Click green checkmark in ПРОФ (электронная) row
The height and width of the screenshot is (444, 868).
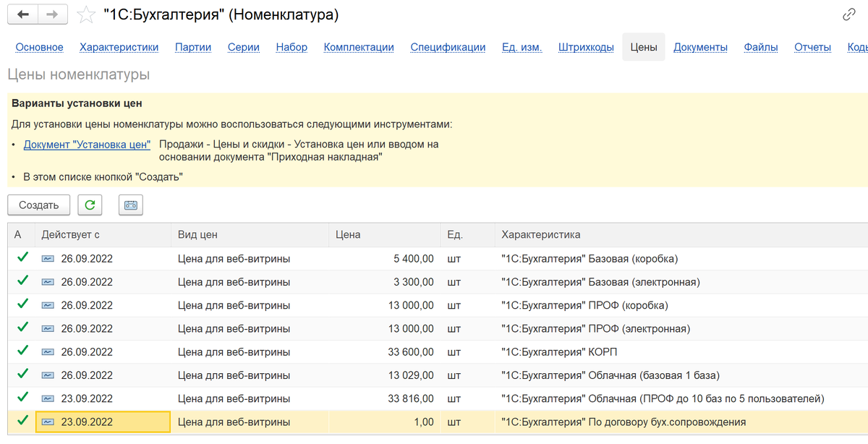tap(22, 327)
